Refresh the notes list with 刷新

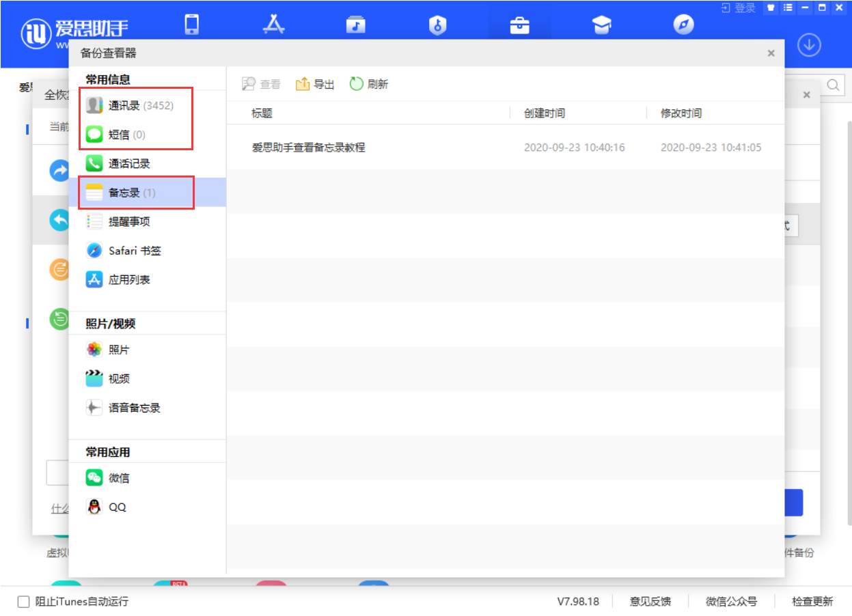(x=368, y=83)
